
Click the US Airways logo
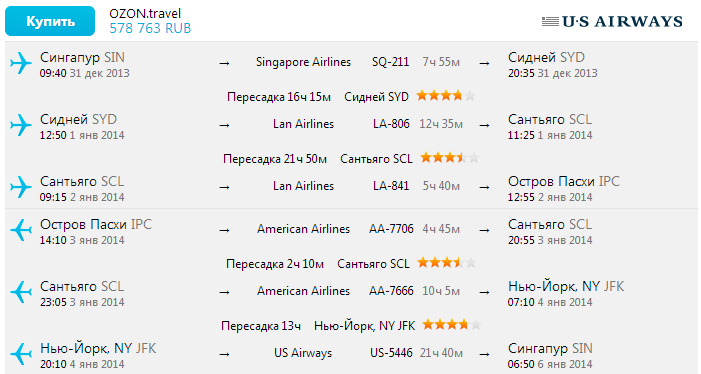pos(612,21)
